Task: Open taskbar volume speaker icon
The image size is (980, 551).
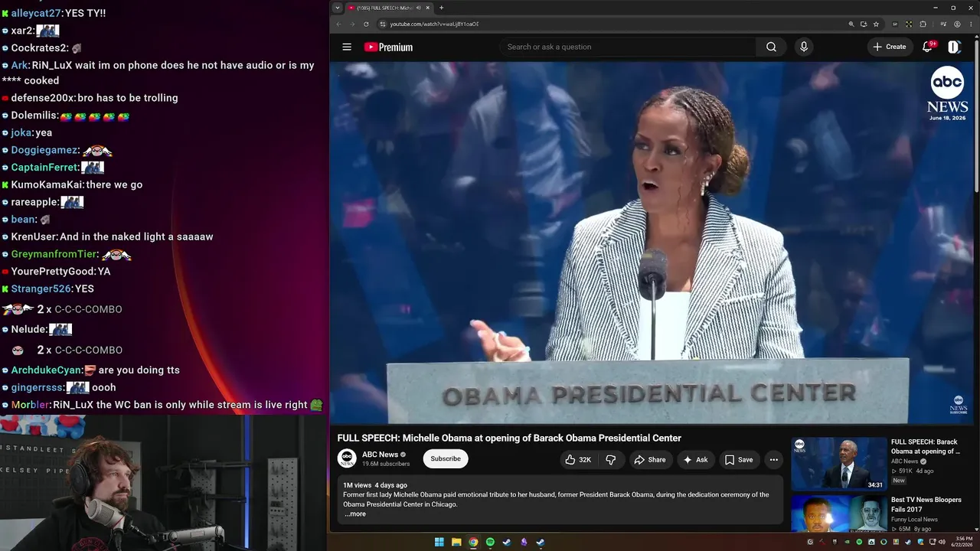Action: click(x=941, y=542)
